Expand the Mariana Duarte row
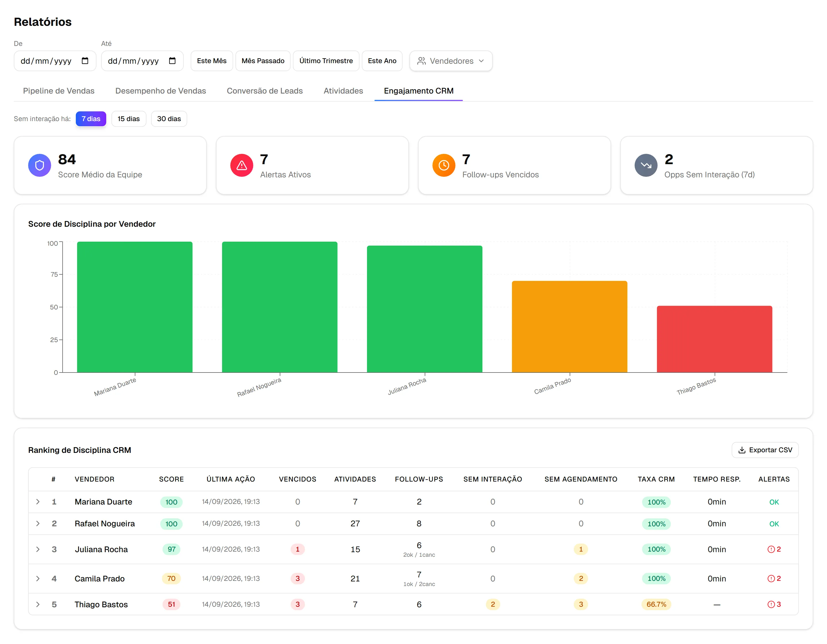The height and width of the screenshot is (644, 827). 38,502
